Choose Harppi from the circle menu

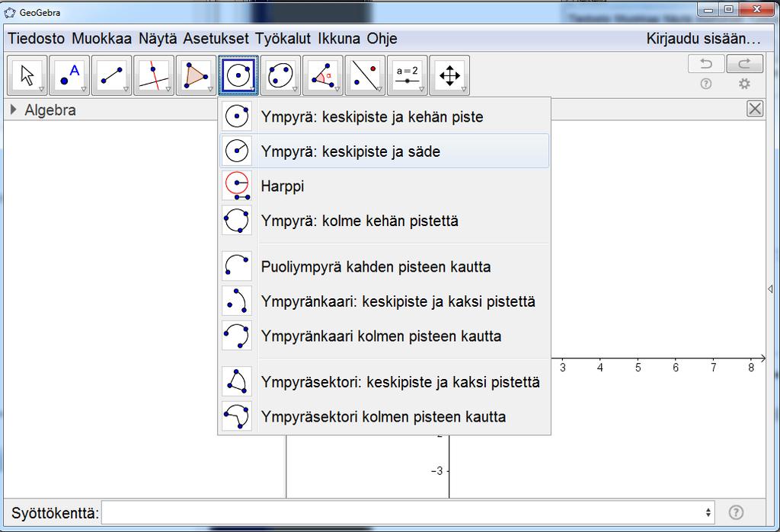pos(385,186)
